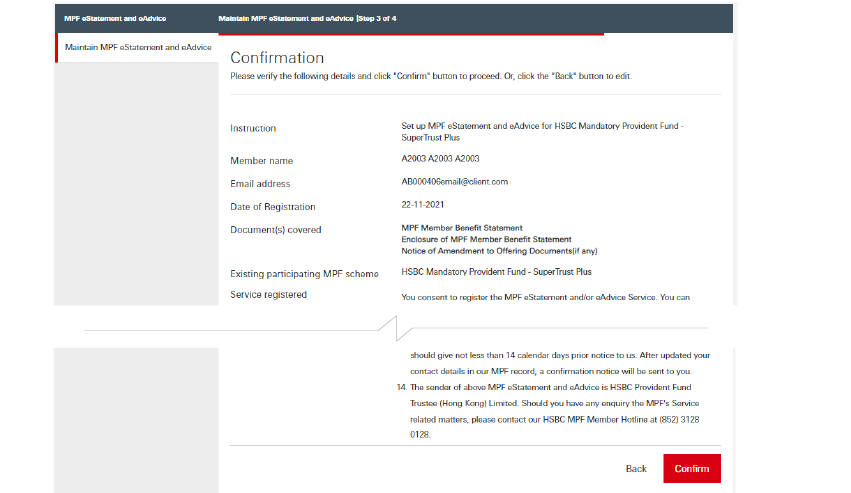Click the red Confirm button
Screen dimensions: 851x493
tap(691, 468)
